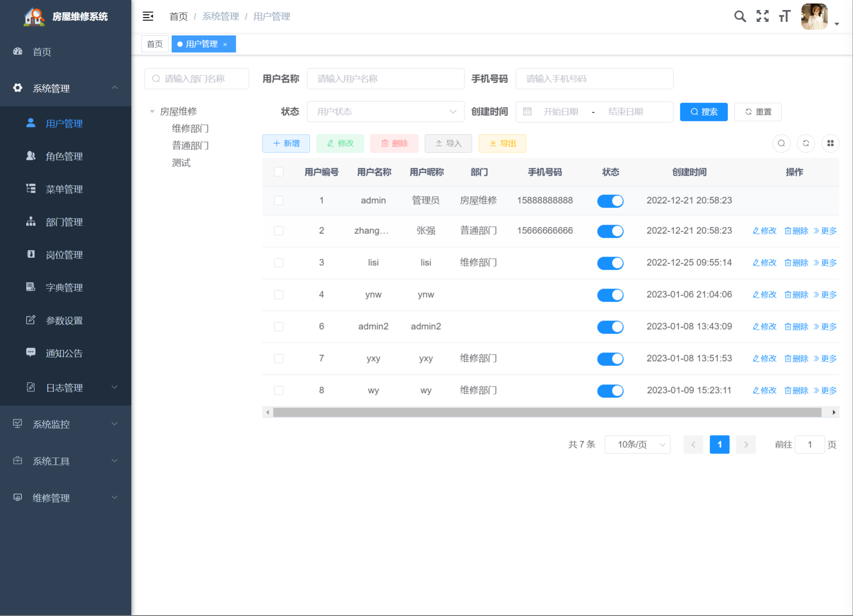
Task: Click the round refresh table icon
Action: (806, 143)
